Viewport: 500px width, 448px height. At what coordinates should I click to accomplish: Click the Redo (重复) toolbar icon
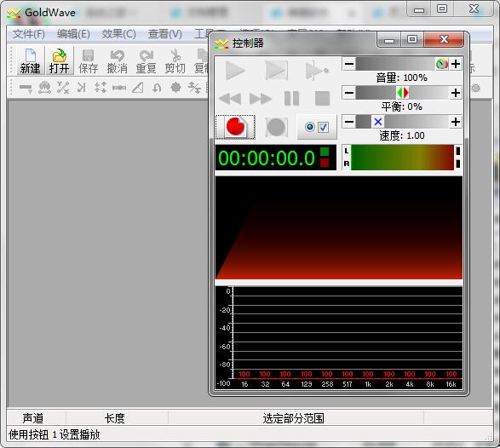(x=146, y=61)
